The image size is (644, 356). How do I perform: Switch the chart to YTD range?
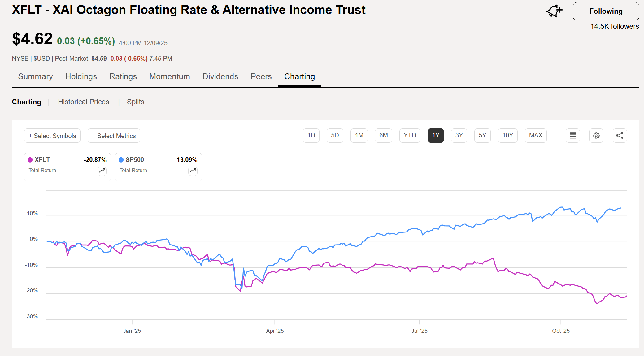click(410, 135)
